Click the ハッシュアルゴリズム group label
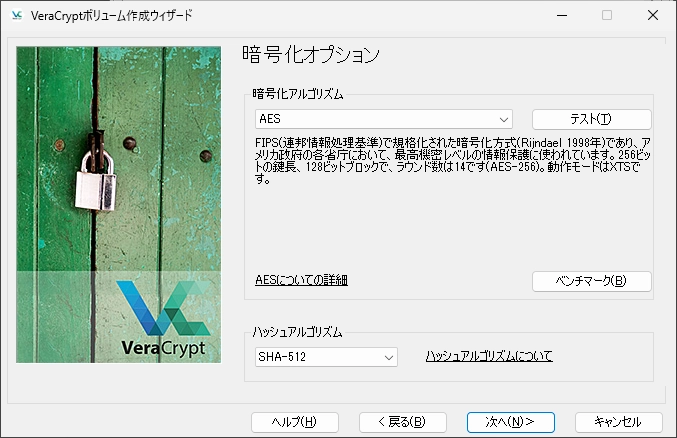Viewport: 677px width, 438px height. (x=297, y=332)
